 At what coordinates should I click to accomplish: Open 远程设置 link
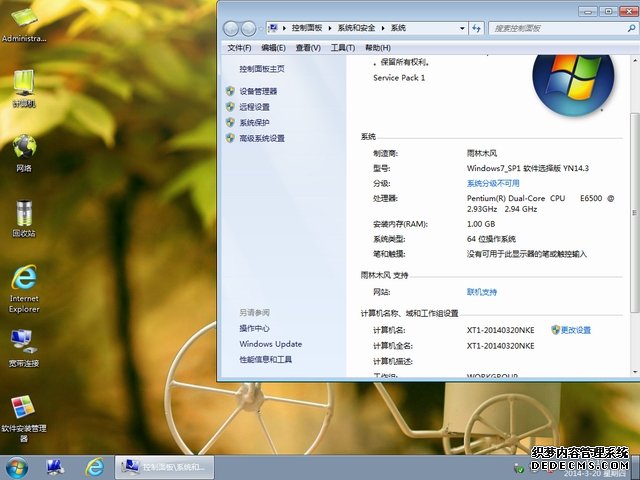[254, 107]
